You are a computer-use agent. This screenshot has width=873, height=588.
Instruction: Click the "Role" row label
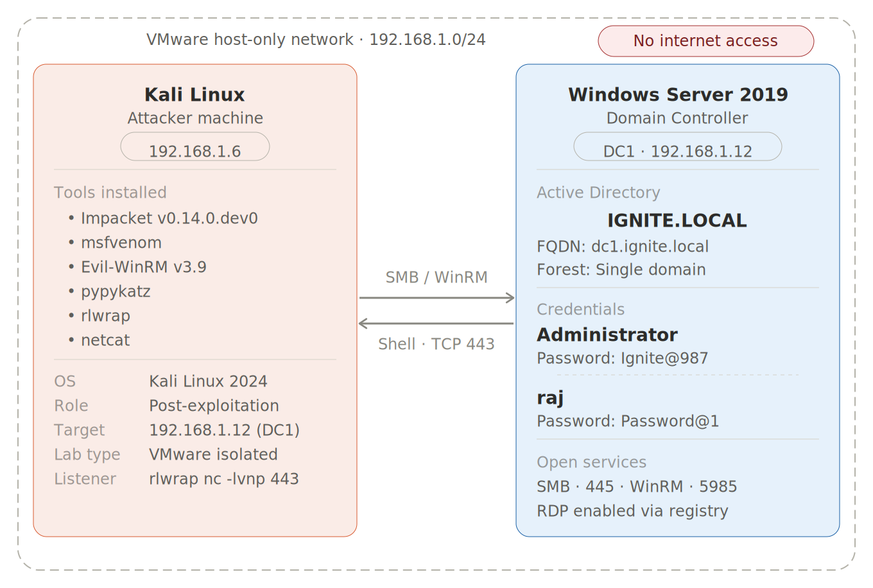click(71, 406)
